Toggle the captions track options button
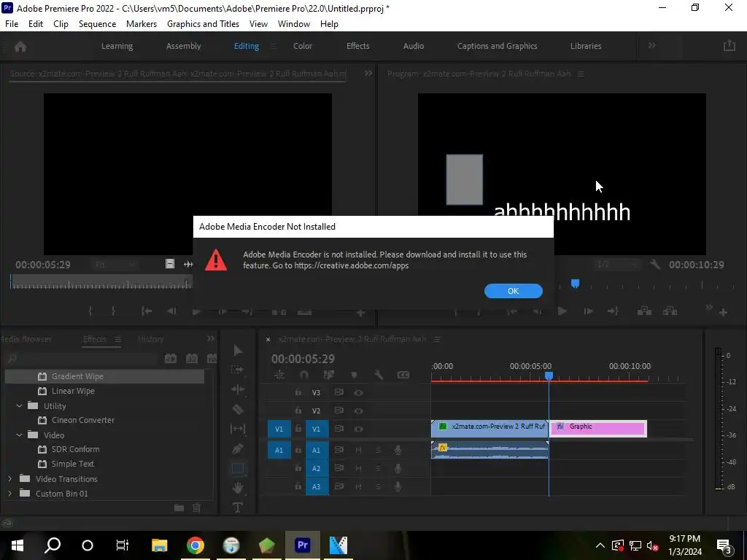 pos(403,375)
